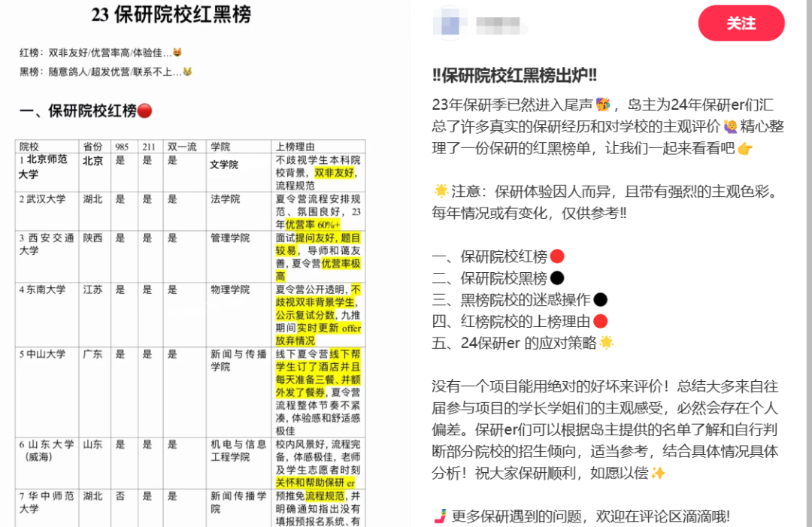Click the sun emoji before 注意
The width and height of the screenshot is (812, 527).
pyautogui.click(x=441, y=191)
